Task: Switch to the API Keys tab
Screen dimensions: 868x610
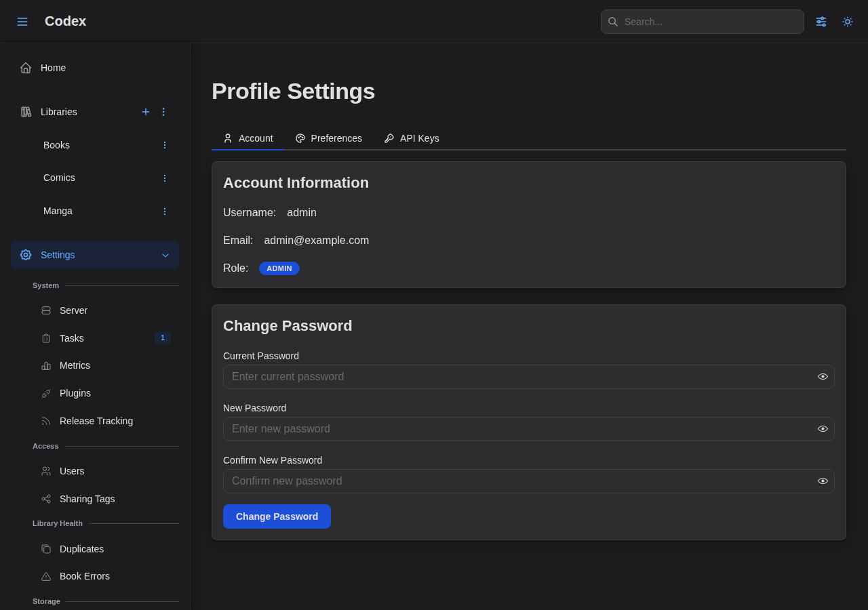Action: tap(412, 138)
